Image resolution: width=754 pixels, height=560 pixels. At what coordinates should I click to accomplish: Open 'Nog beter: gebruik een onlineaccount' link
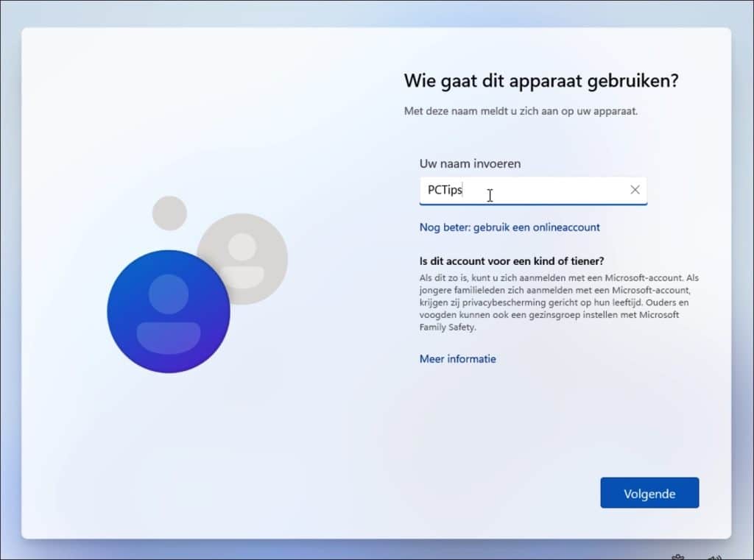[x=510, y=227]
